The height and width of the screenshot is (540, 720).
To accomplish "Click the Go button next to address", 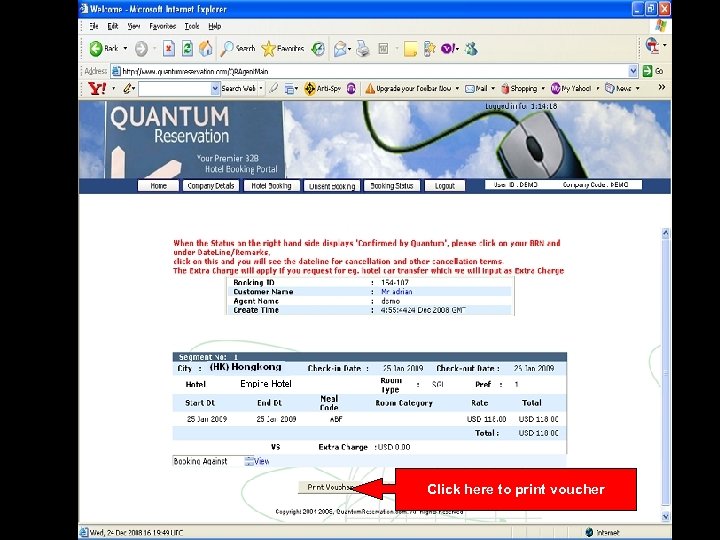I will click(x=653, y=71).
